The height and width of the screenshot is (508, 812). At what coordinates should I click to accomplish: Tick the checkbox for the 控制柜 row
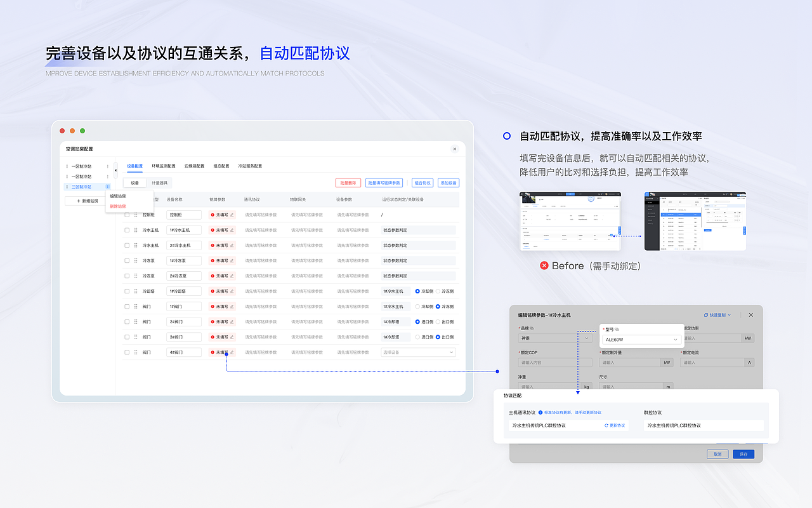(x=127, y=215)
